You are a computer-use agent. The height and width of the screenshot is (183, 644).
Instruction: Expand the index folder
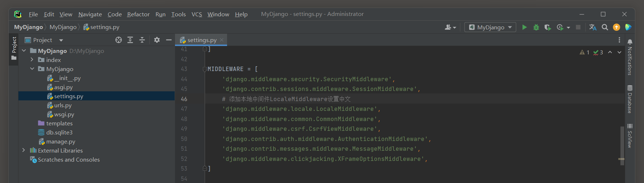coord(32,60)
